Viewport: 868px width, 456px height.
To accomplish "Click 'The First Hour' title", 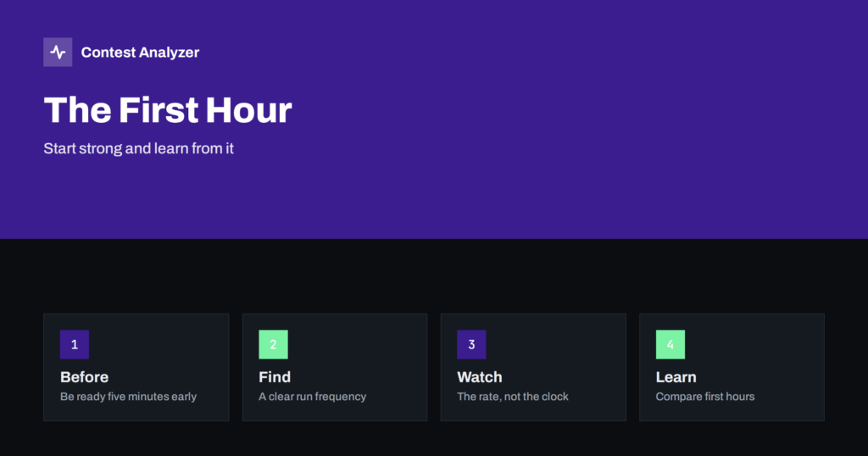I will (x=168, y=109).
